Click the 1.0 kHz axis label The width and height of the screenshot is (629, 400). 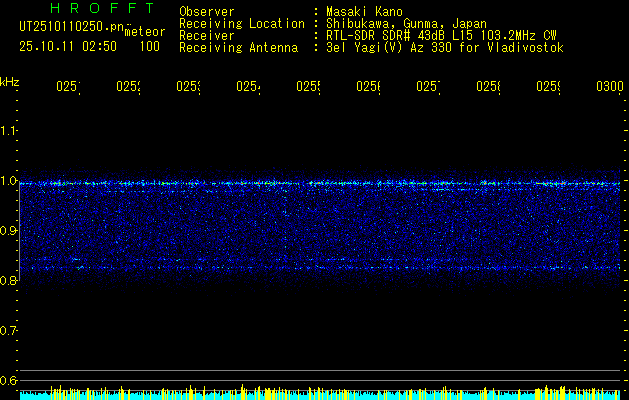(x=8, y=181)
